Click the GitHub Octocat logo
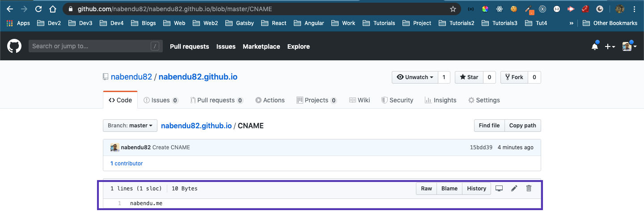The width and height of the screenshot is (644, 219). point(14,46)
